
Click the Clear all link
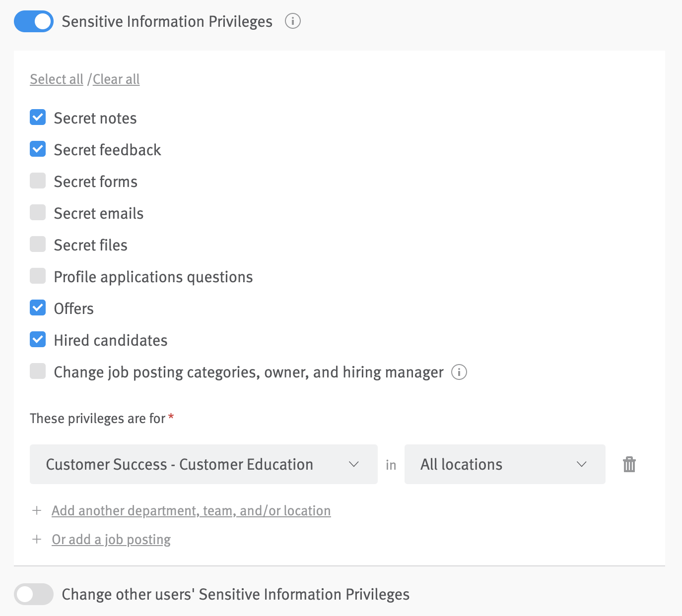click(x=116, y=79)
